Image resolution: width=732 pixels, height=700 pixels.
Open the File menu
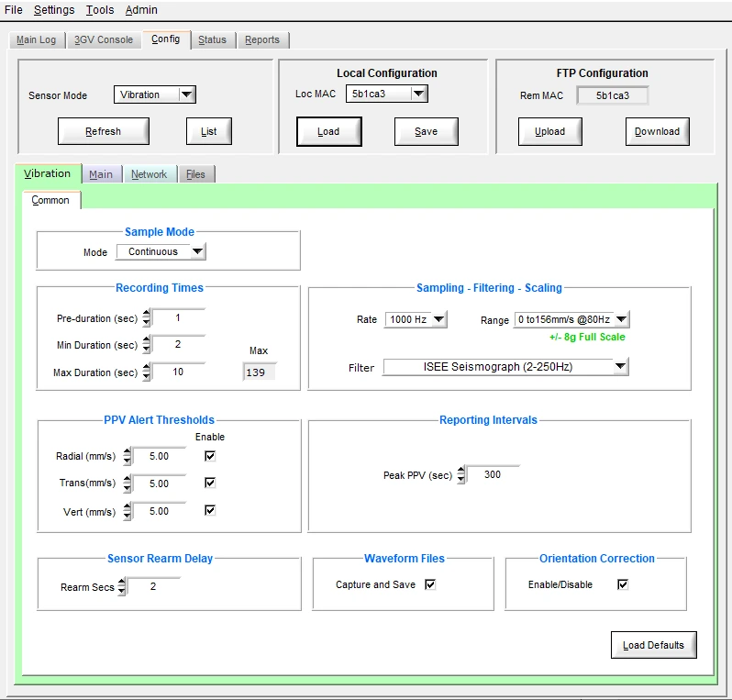(13, 10)
